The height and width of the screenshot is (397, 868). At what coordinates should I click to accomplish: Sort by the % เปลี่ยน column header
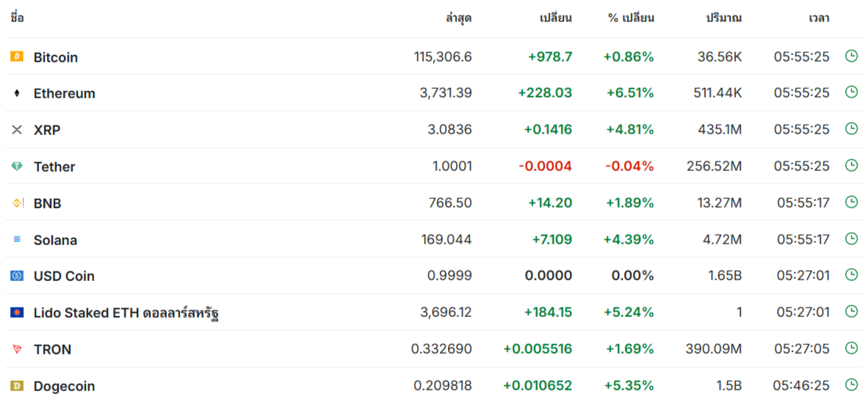(x=631, y=18)
